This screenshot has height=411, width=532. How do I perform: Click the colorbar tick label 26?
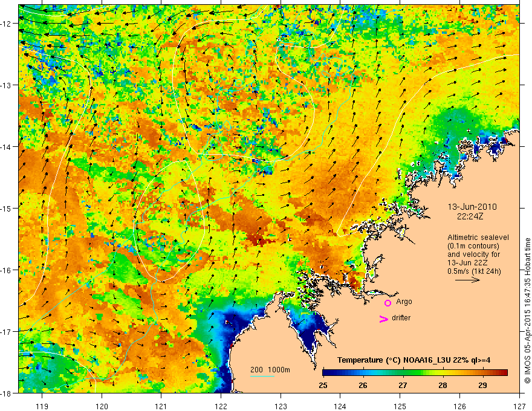[363, 385]
